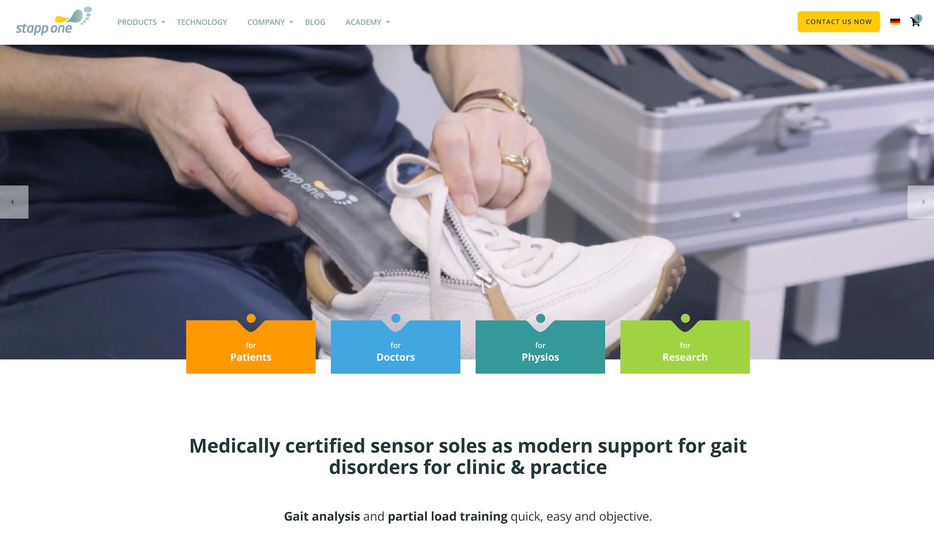The image size is (934, 560).
Task: Expand the Academy dropdown arrow
Action: point(388,22)
